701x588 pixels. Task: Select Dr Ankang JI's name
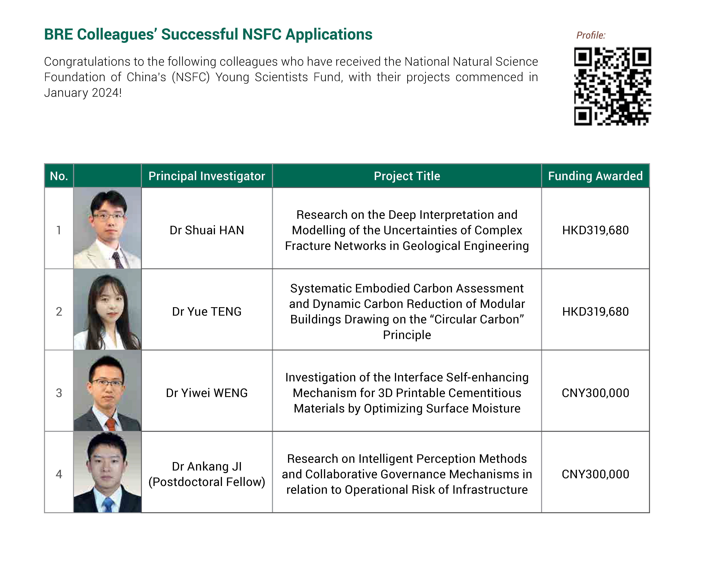[x=208, y=474]
